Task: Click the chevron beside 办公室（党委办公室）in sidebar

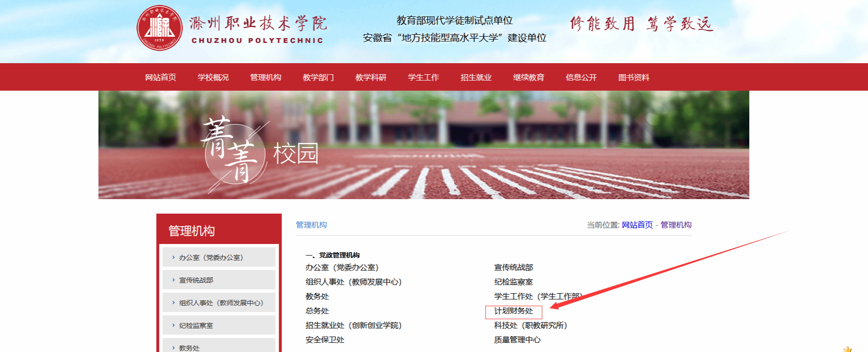Action: [173, 257]
